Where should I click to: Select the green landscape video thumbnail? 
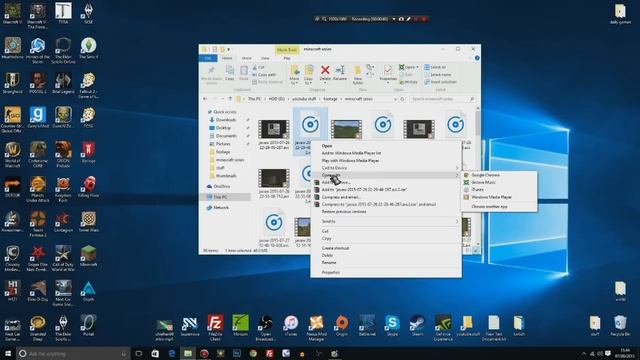[346, 129]
